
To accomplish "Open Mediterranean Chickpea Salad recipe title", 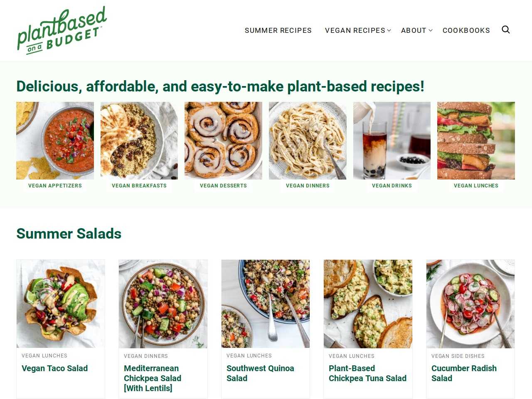I will click(153, 378).
